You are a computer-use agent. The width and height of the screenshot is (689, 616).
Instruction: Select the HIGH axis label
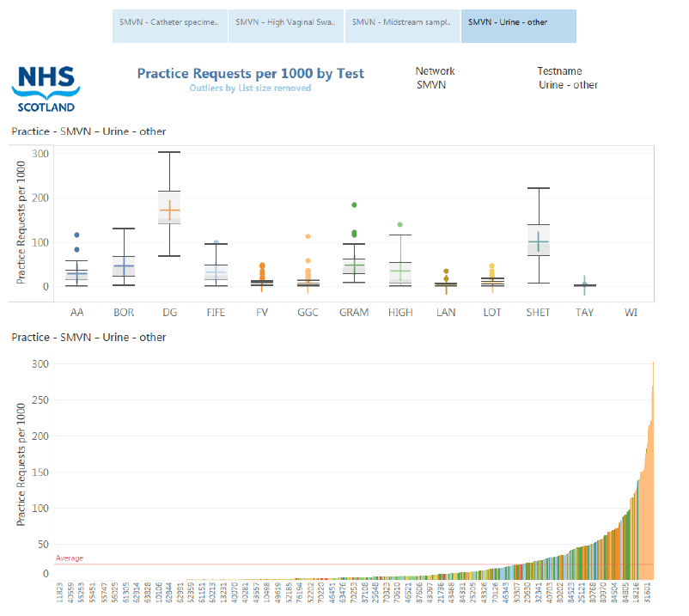click(x=400, y=313)
